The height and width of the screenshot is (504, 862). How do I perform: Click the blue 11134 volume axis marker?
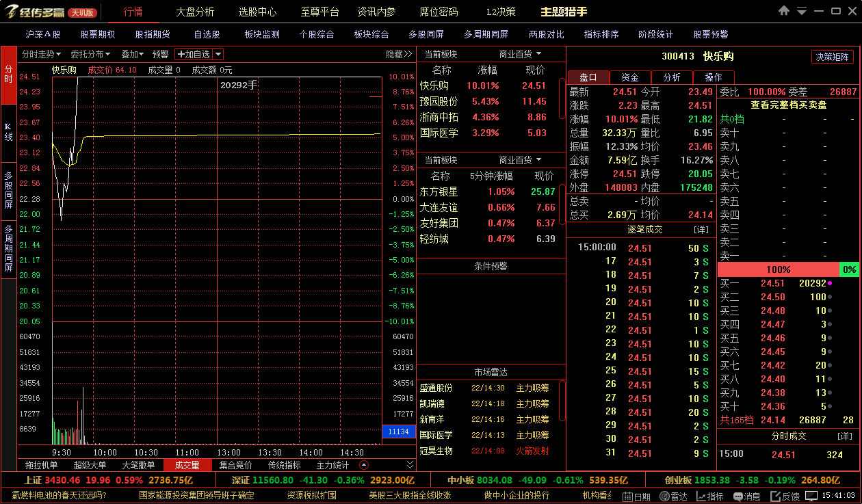click(398, 432)
